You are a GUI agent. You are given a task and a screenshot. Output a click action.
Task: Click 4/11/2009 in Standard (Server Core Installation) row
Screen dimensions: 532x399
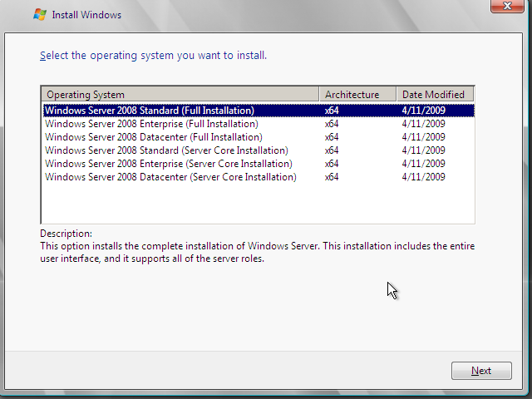coord(423,150)
